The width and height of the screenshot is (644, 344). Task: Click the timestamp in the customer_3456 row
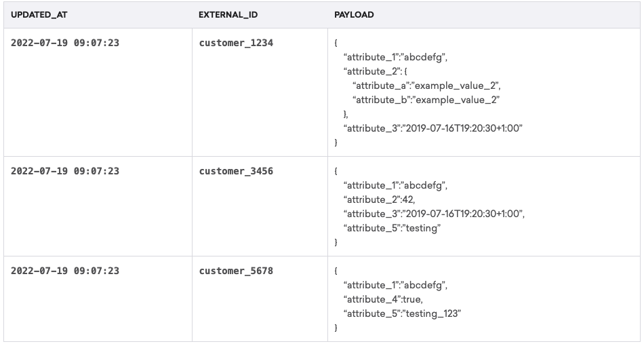(x=65, y=171)
